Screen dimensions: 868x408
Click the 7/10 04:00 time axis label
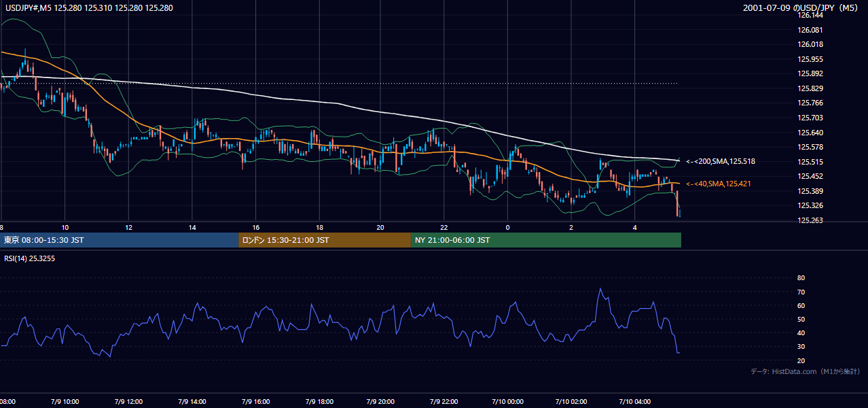click(634, 402)
